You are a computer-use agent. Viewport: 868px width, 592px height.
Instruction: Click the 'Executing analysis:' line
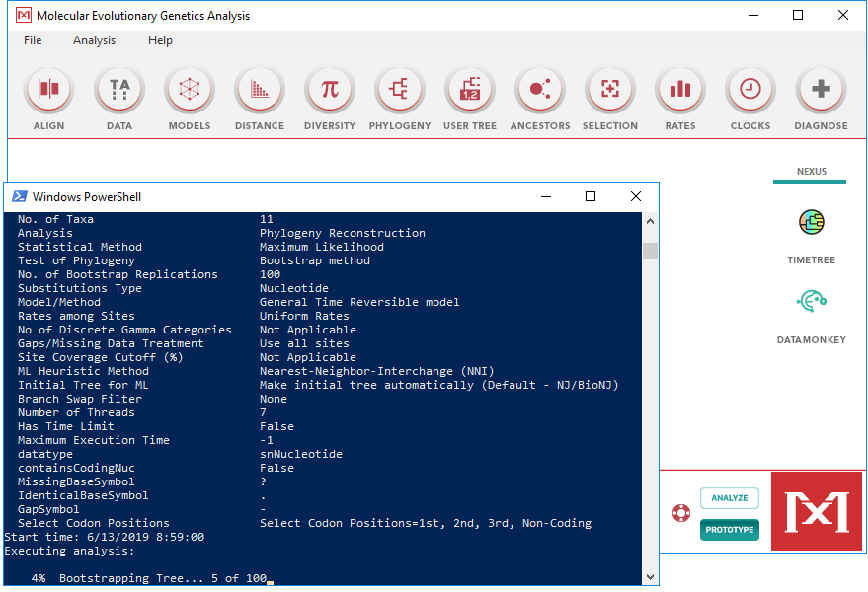point(69,552)
